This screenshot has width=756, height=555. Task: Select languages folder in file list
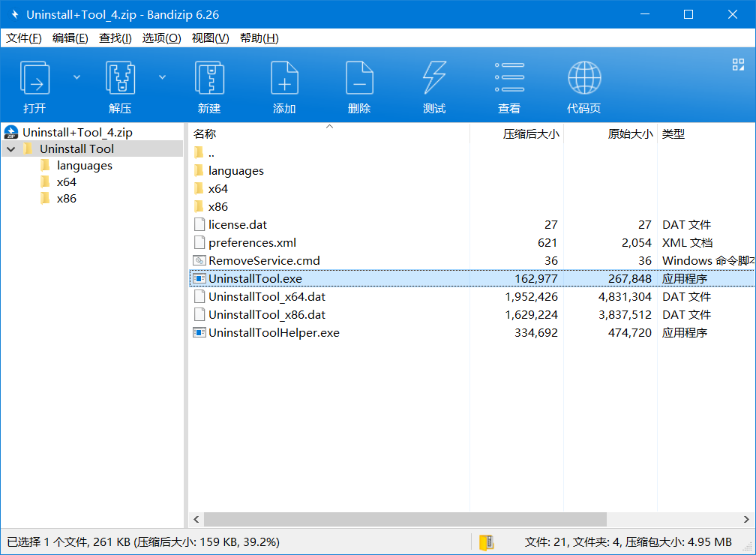(x=235, y=171)
